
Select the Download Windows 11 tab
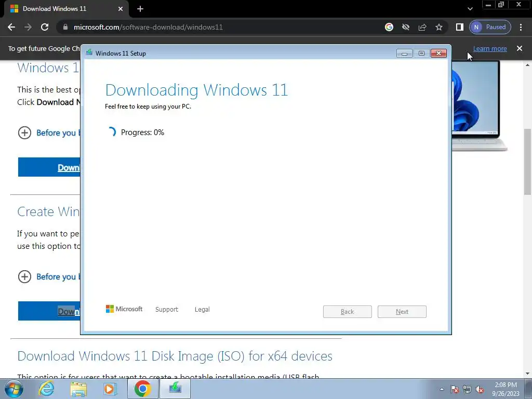66,9
